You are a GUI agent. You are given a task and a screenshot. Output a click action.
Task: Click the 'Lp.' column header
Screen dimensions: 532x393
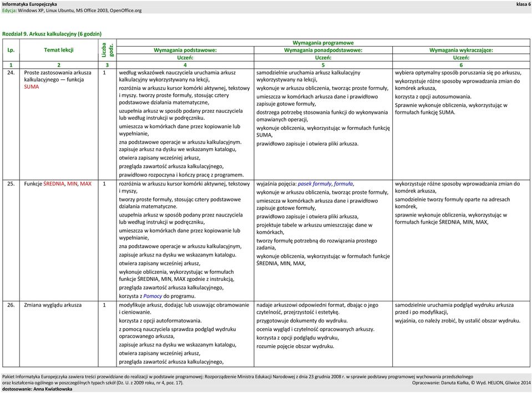11,50
